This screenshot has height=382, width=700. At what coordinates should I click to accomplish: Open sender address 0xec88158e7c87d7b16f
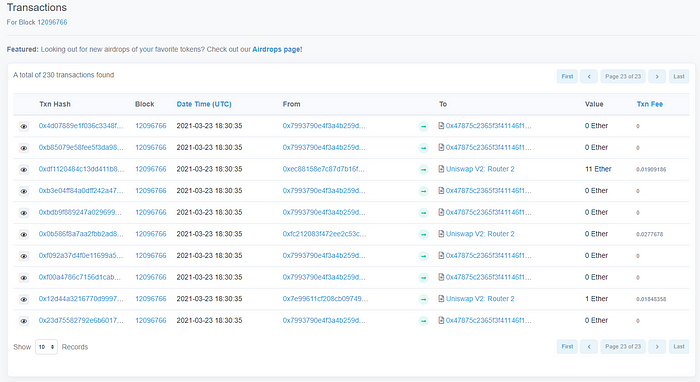323,169
